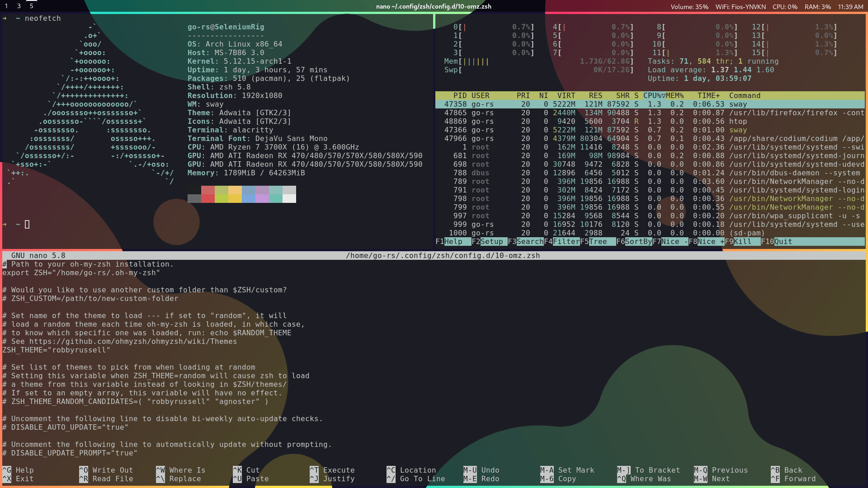The image size is (868, 488).
Task: Switch to workspace 1
Action: point(6,6)
